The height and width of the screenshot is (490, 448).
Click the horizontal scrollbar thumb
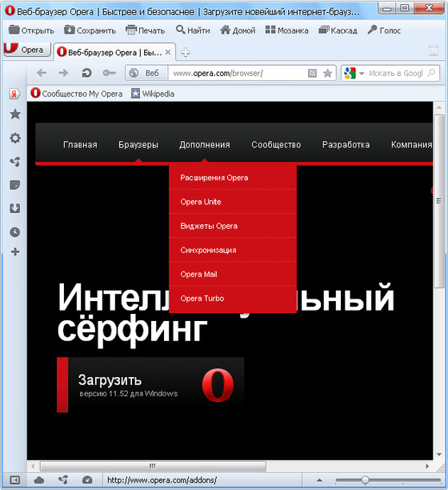coord(153,466)
